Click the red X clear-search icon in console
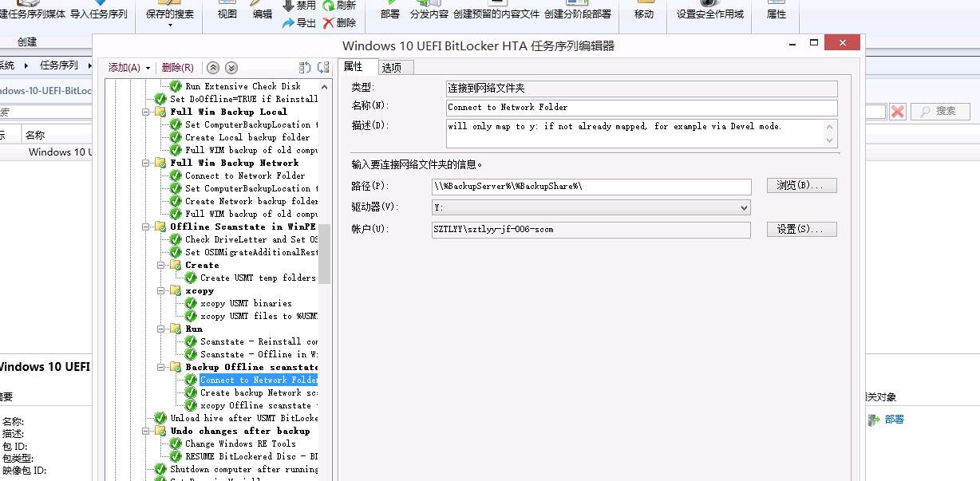Screen dimensions: 980x481 coord(898,111)
